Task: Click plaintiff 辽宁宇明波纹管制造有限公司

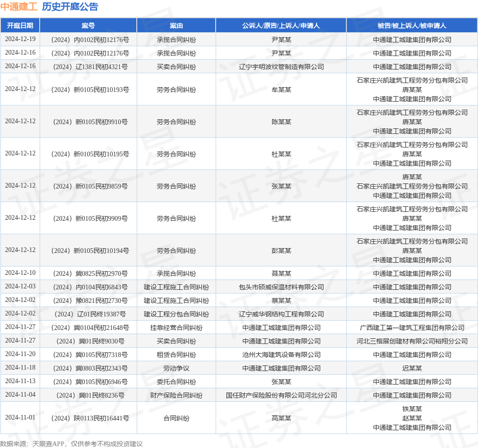Action: [x=281, y=67]
